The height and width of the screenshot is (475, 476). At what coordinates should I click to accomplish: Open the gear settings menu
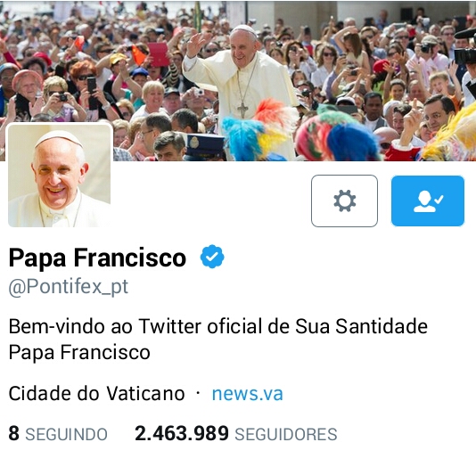click(x=344, y=201)
